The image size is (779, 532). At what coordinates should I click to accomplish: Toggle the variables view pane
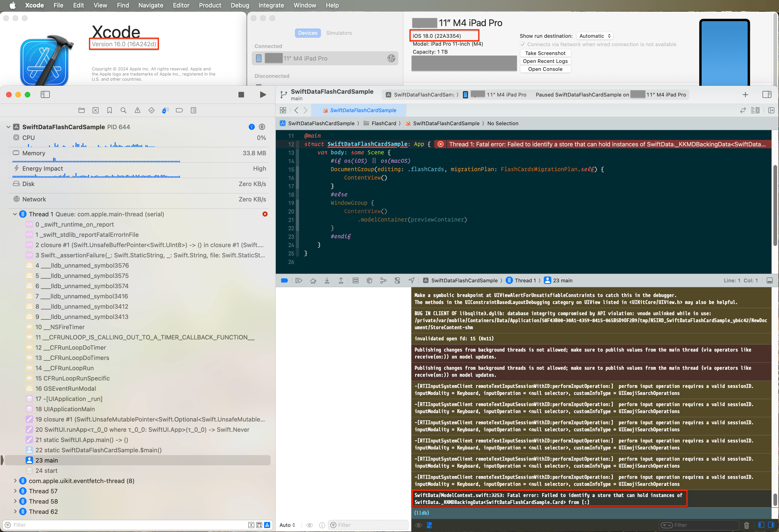tap(761, 525)
